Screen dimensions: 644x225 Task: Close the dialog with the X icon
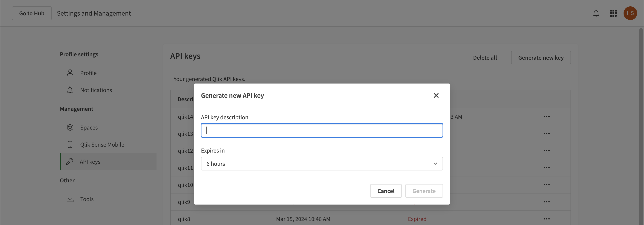click(436, 95)
